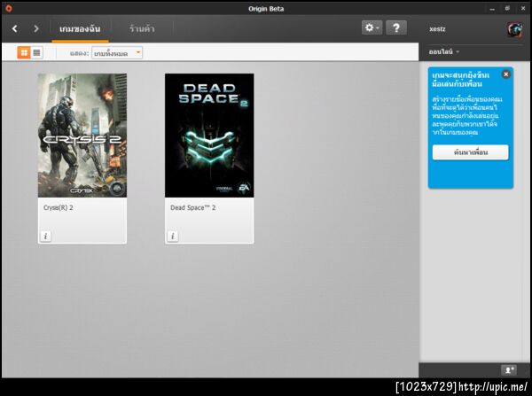This screenshot has height=396, width=532.
Task: Expand the online status dropdown
Action: coord(444,51)
